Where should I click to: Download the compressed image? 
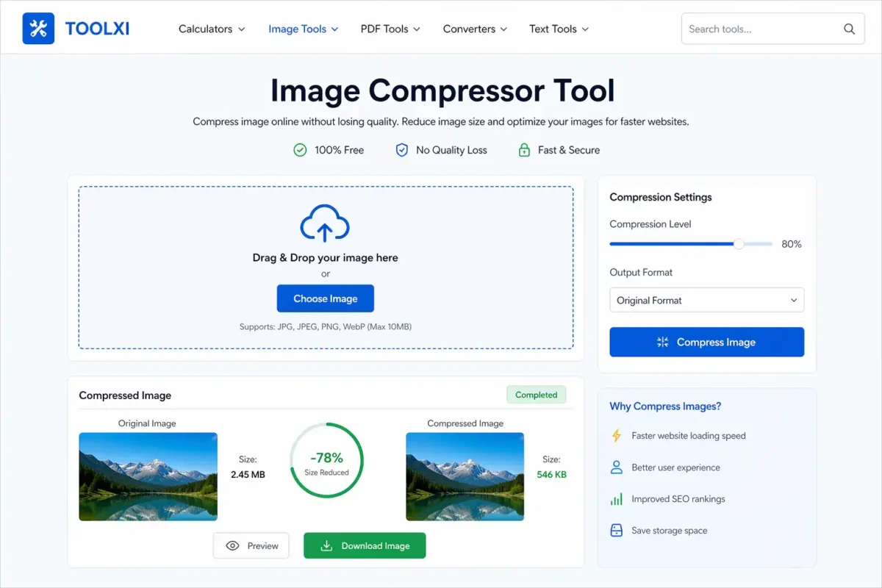pyautogui.click(x=365, y=546)
